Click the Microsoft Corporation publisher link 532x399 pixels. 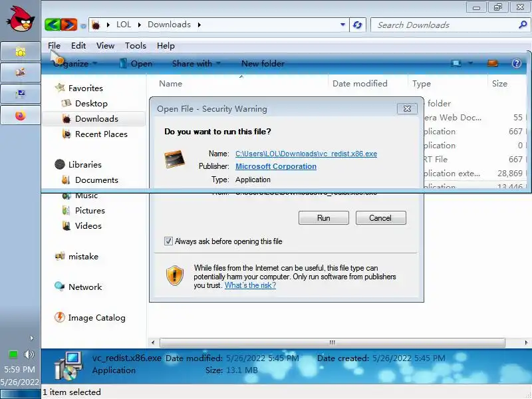pos(276,166)
